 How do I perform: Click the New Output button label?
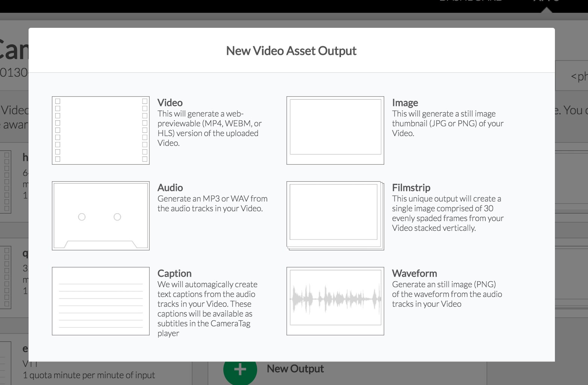tap(295, 369)
